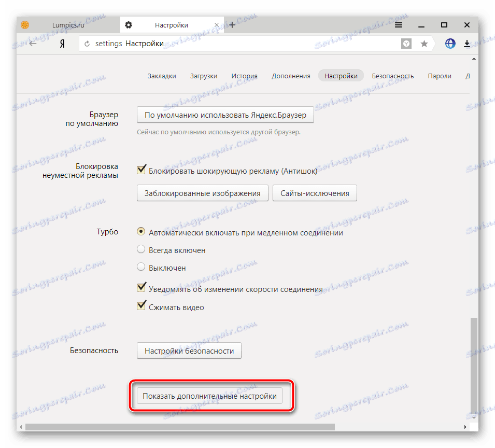
Task: Open the Дополнения section
Action: (x=291, y=76)
